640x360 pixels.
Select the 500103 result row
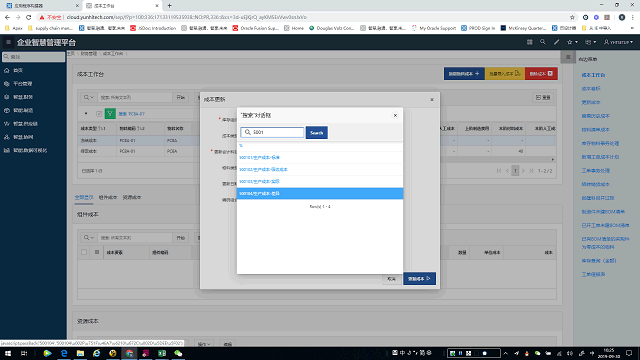point(320,181)
